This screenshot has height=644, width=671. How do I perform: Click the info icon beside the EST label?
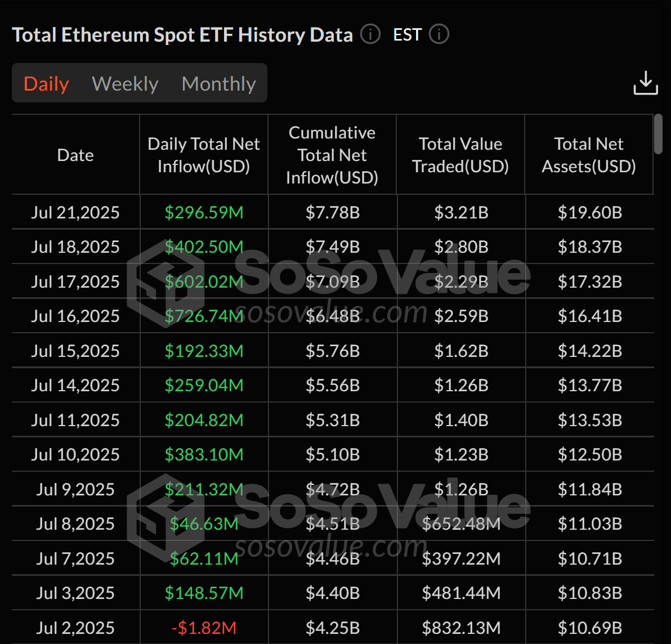[x=439, y=34]
